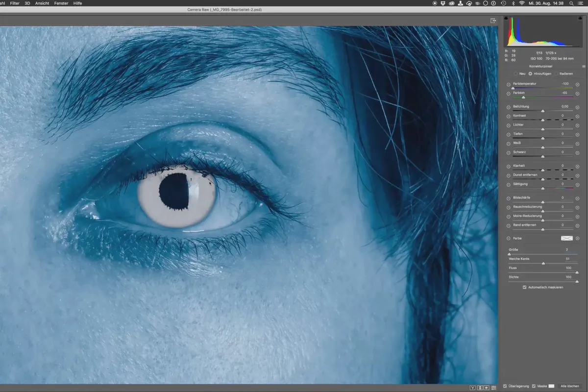
Task: Increase Klarheit with plus icon
Action: [x=577, y=167]
